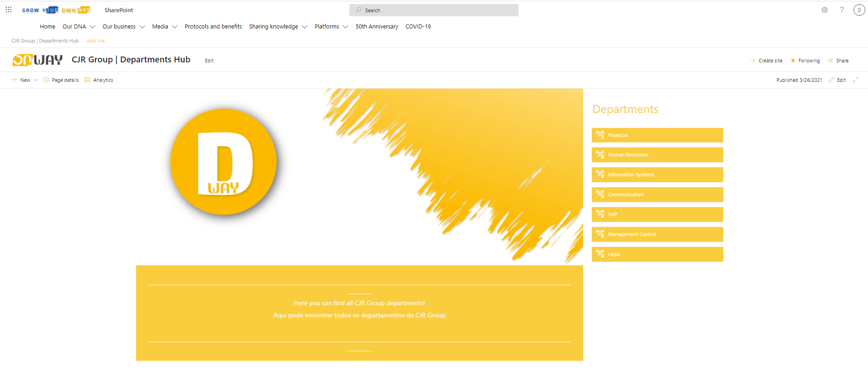Click the Published 3/26/2021 status text
The height and width of the screenshot is (382, 868).
point(799,80)
